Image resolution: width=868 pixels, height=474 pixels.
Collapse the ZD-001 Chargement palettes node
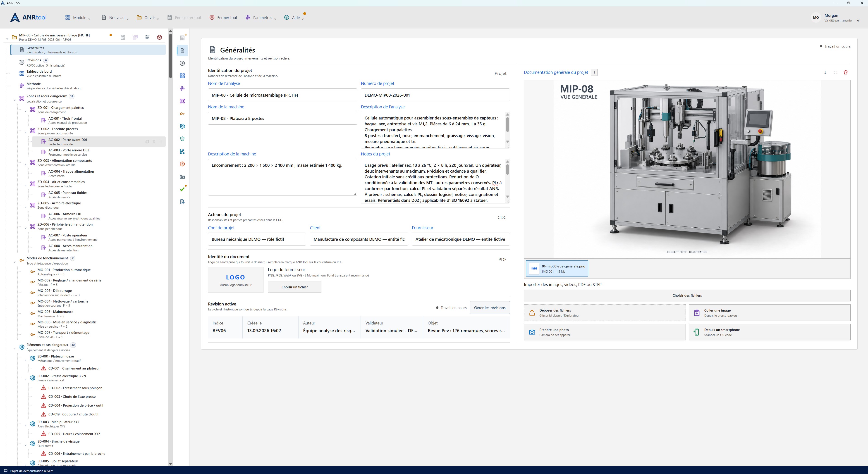[26, 111]
